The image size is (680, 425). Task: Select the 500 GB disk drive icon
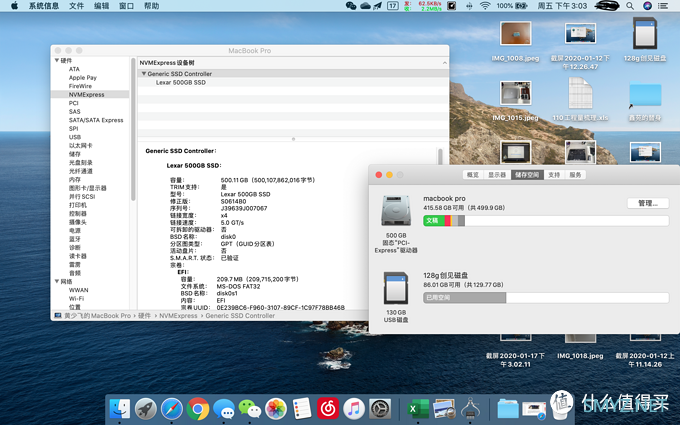[396, 211]
